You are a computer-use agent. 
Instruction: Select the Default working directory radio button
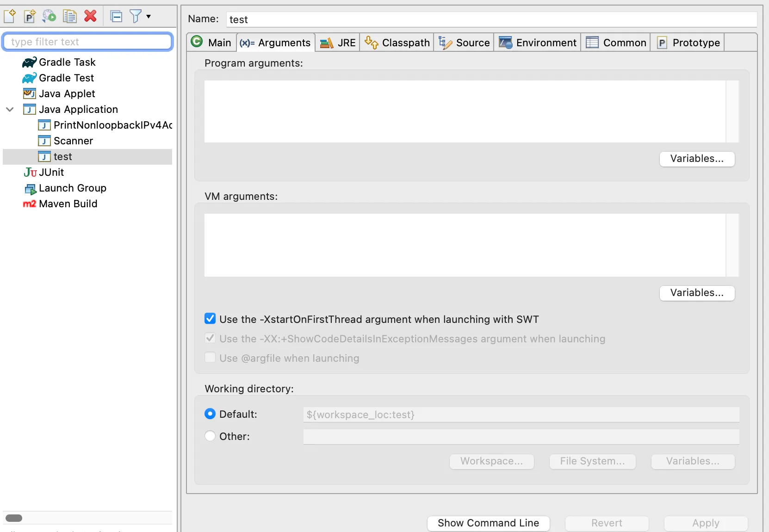[210, 414]
